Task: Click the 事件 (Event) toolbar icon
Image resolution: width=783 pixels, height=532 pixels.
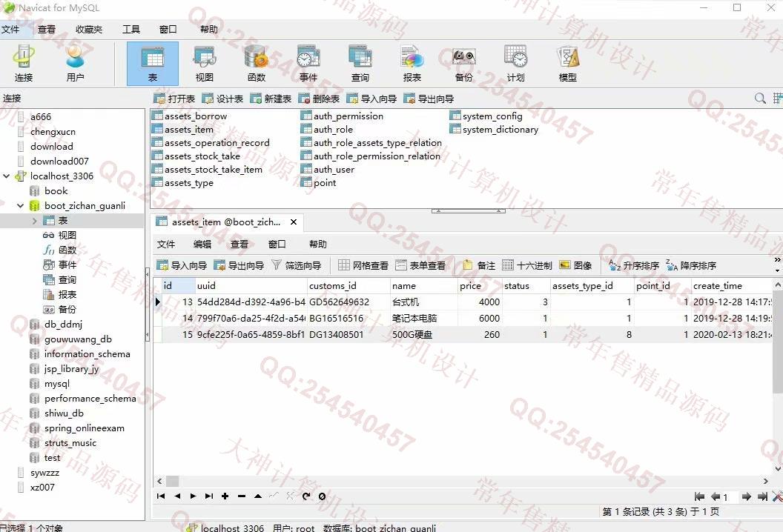Action: tap(308, 63)
